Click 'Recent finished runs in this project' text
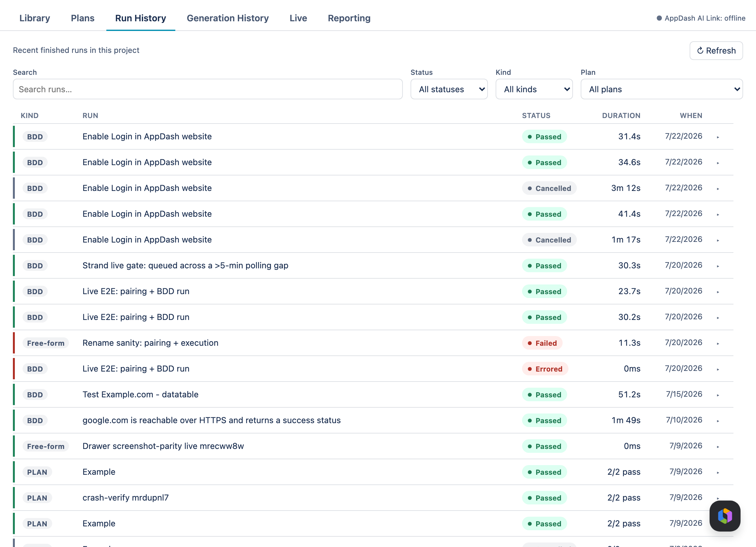The image size is (756, 547). click(x=76, y=50)
